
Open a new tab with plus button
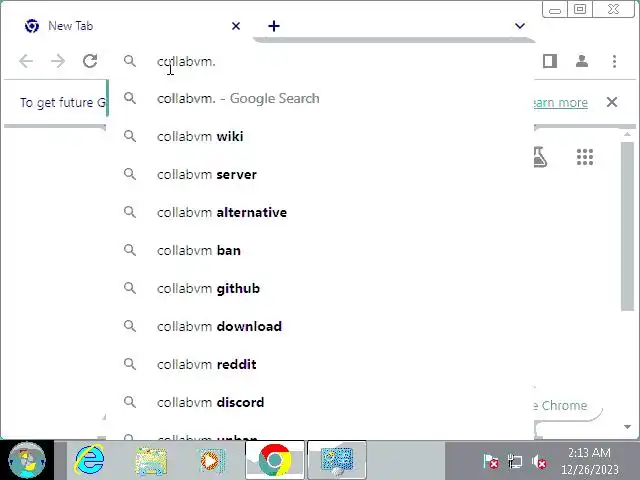coord(274,26)
